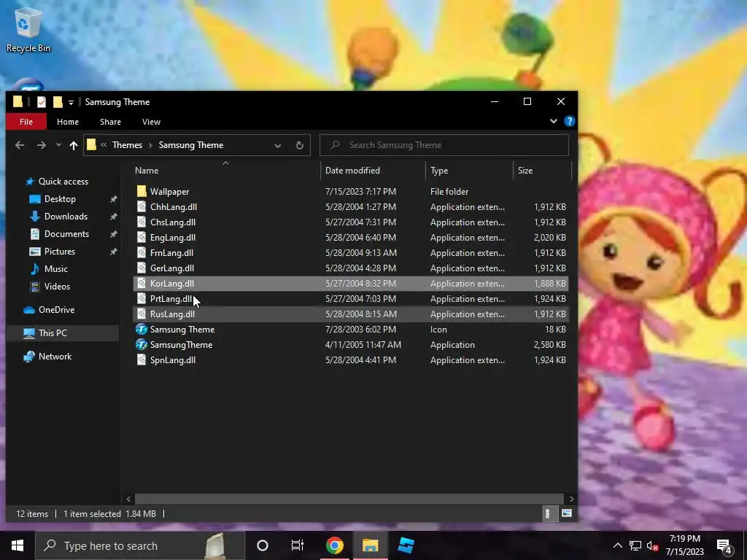Click Samsung Theme in the address breadcrumb
The height and width of the screenshot is (560, 747).
[191, 145]
